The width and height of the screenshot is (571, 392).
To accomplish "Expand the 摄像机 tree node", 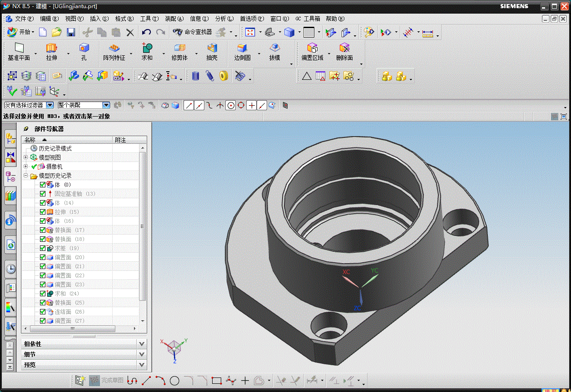I will (x=26, y=167).
